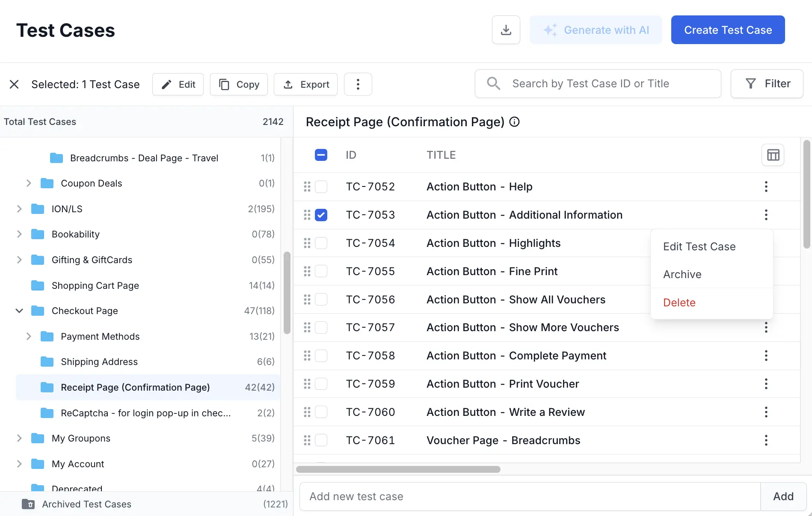Expand the Payment Methods folder
This screenshot has height=516, width=812.
29,336
